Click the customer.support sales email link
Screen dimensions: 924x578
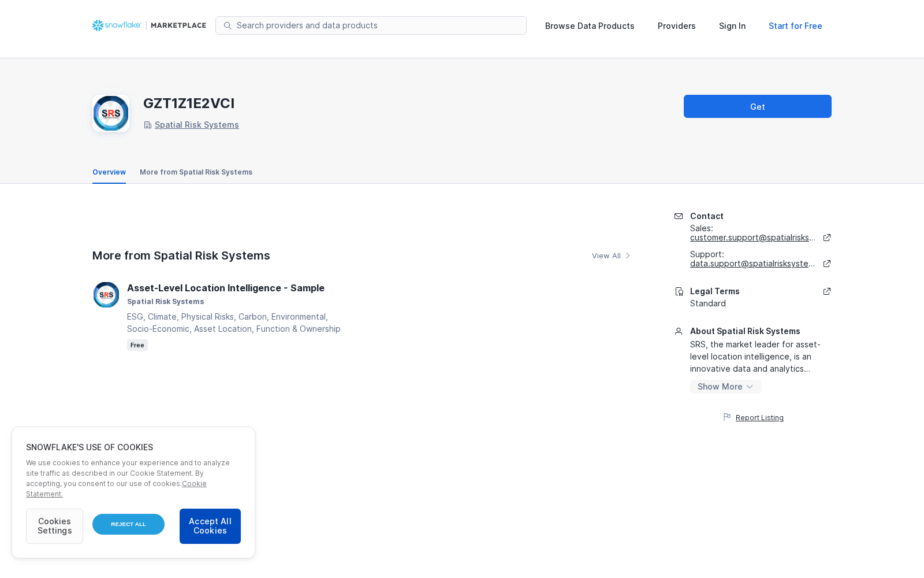tap(753, 238)
